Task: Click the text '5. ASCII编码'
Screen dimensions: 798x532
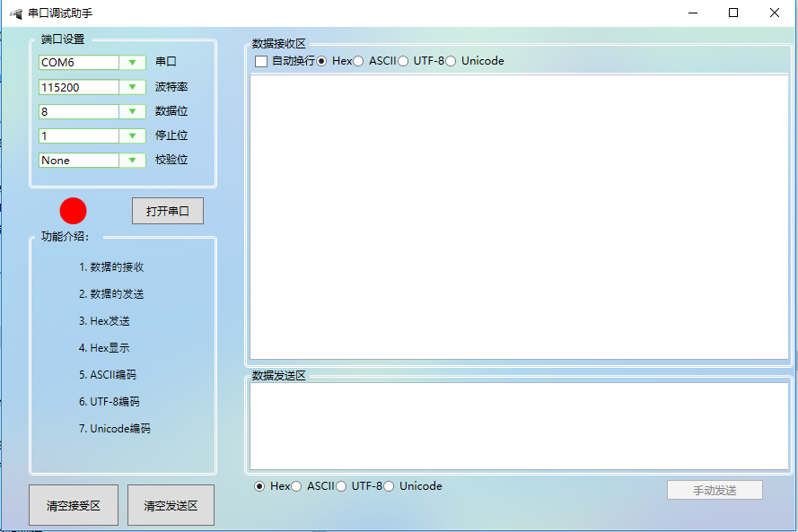Action: pos(108,375)
